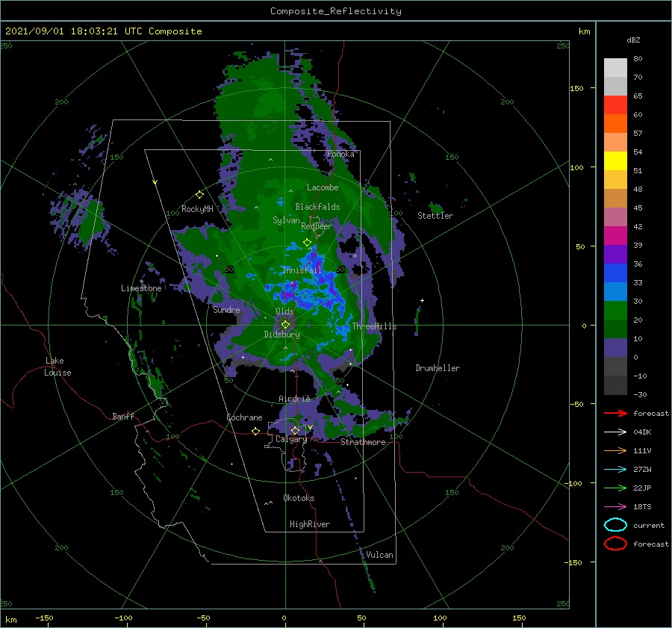672x628 pixels.
Task: Click the 18TS legend text
Action: point(642,506)
